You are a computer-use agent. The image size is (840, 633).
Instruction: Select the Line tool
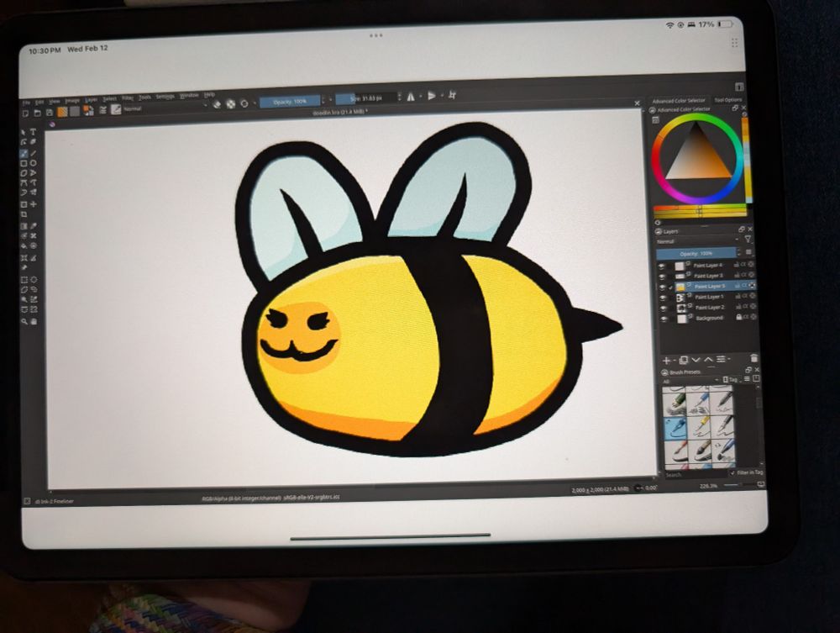point(34,153)
